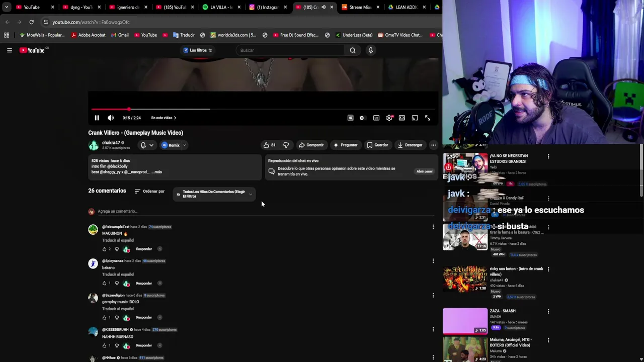
Task: Share the video via Compartir
Action: (x=311, y=145)
